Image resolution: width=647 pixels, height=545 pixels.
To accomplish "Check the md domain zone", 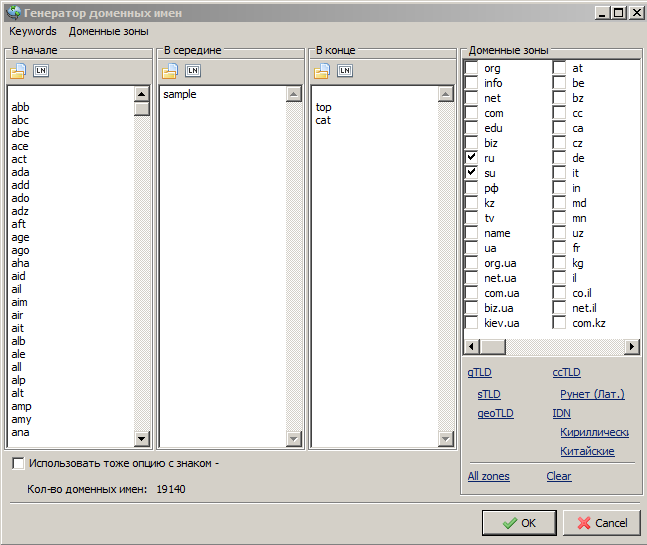I will (x=559, y=203).
